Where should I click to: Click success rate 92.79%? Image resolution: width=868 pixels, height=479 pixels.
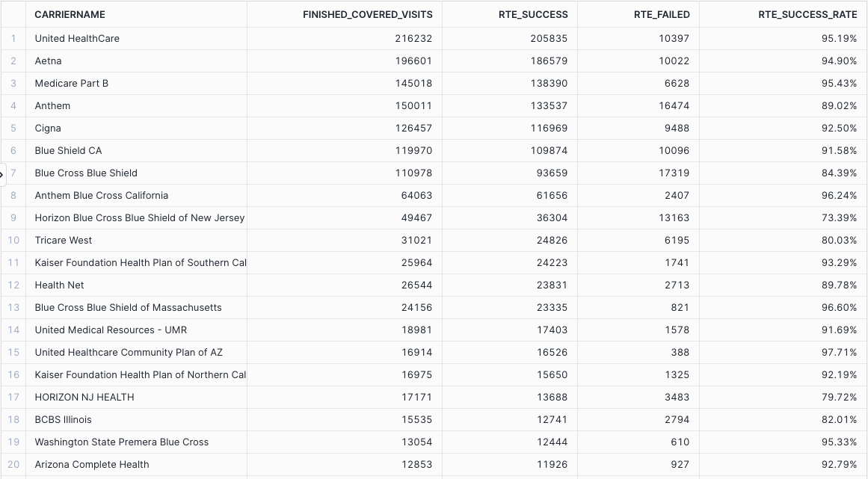[x=839, y=464]
